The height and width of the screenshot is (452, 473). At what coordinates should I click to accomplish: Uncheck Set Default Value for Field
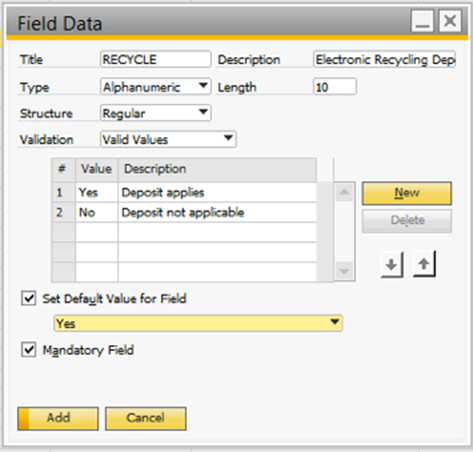click(29, 298)
